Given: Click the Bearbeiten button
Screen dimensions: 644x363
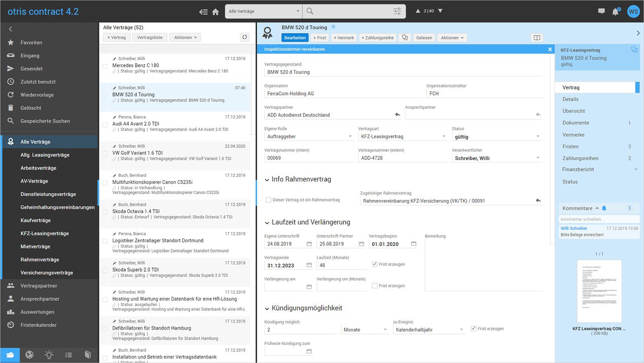Looking at the screenshot, I should (x=295, y=37).
